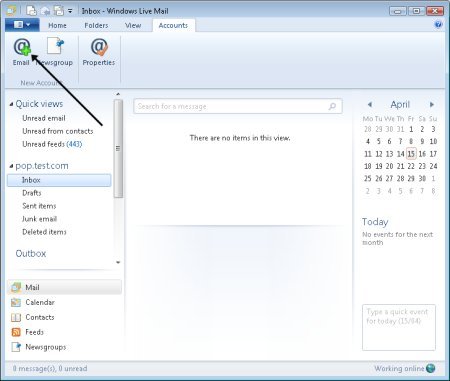The width and height of the screenshot is (450, 381).
Task: Click the Working online status text
Action: [x=399, y=369]
